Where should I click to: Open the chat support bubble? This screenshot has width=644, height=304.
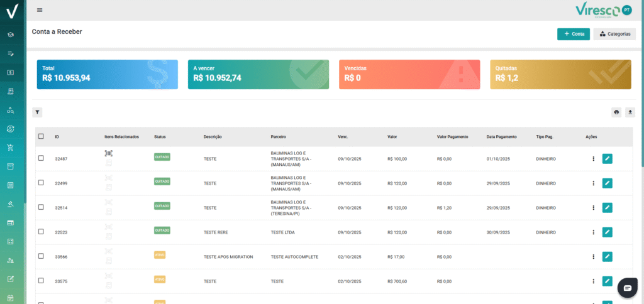(x=627, y=288)
